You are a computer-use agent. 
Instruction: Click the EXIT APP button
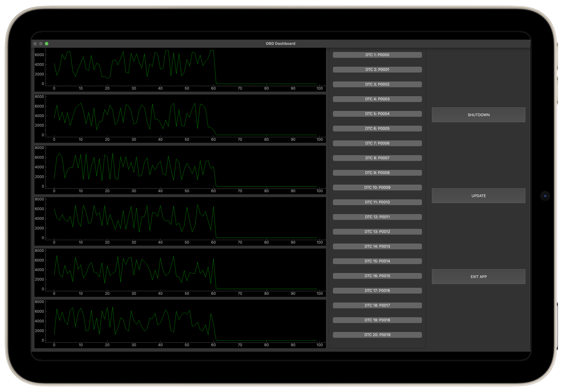coord(478,277)
